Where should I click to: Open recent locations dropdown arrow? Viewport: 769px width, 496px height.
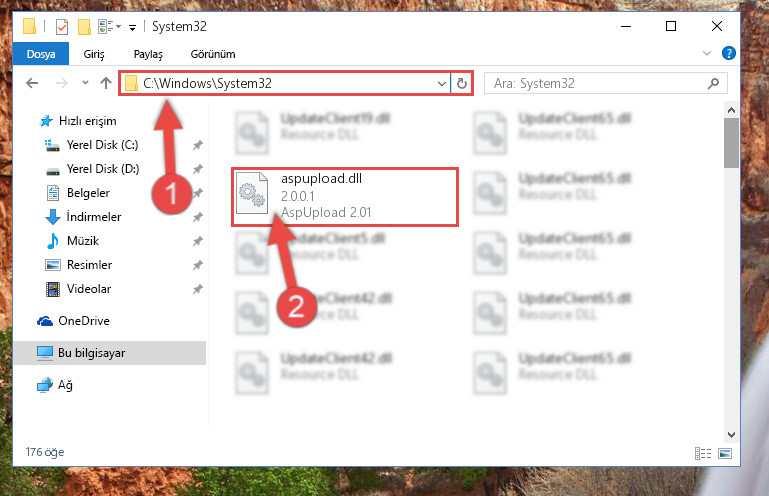coord(85,82)
